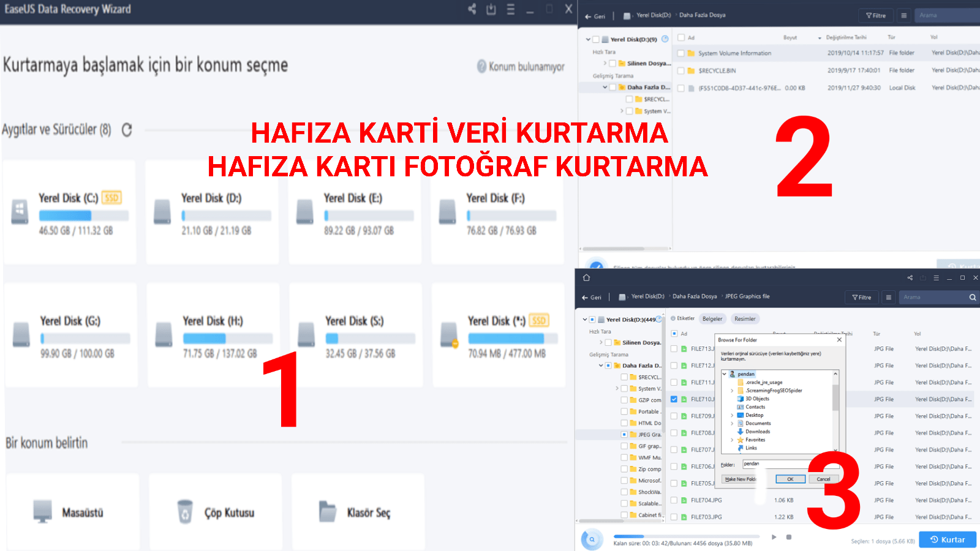
Task: Click share icon in JPEG Graphics file window
Action: click(x=910, y=278)
